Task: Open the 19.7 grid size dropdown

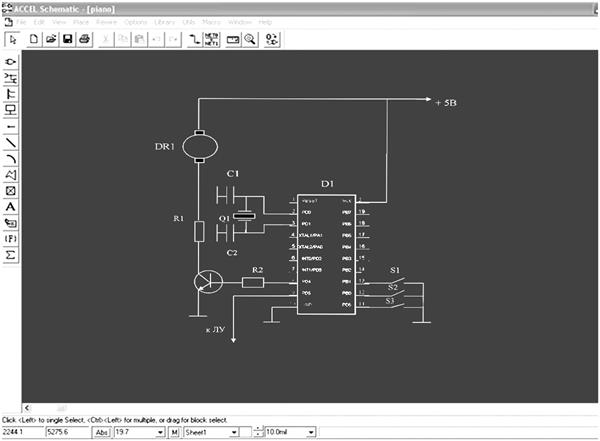Action: 158,432
